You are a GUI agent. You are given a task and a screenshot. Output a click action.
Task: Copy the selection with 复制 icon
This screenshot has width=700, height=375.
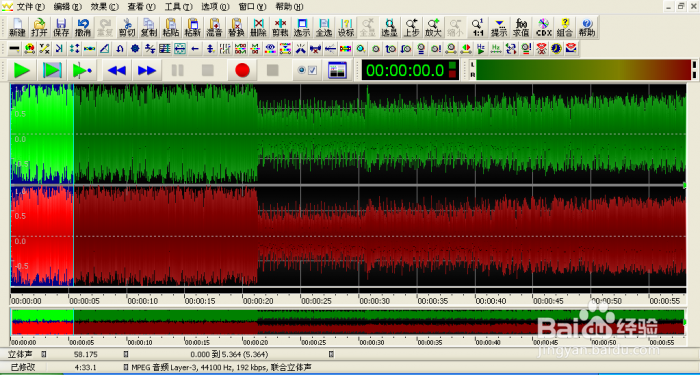(x=149, y=28)
